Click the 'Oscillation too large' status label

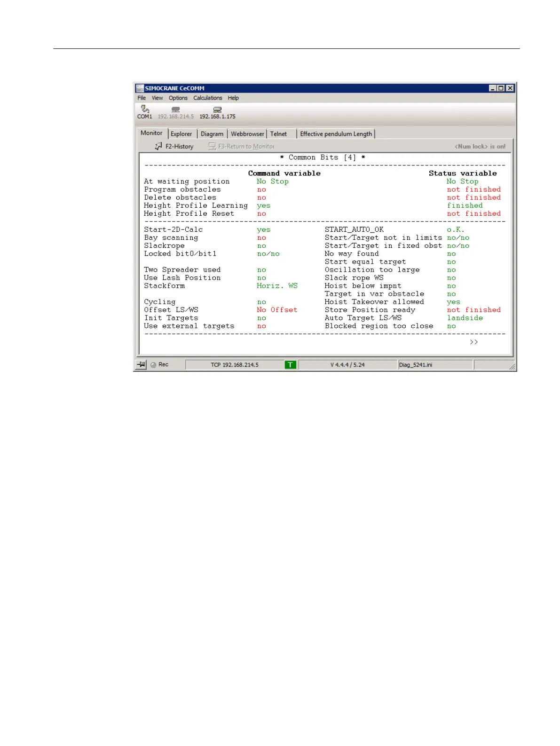(x=372, y=270)
